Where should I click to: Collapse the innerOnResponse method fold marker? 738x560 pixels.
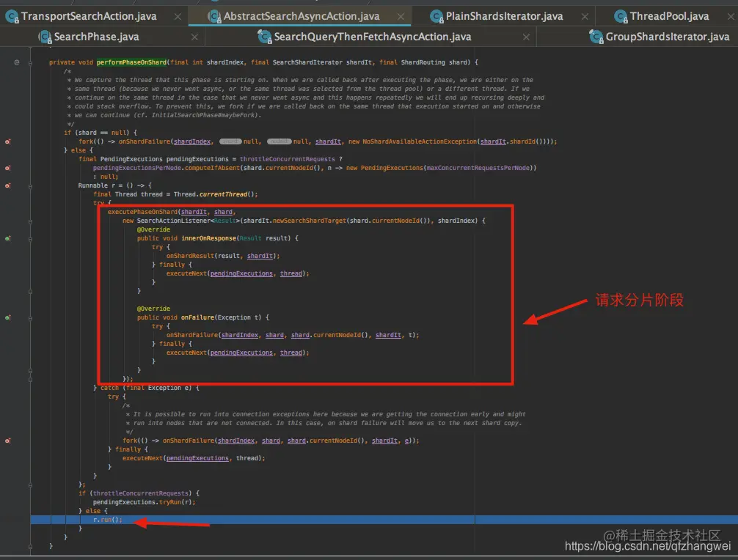point(31,239)
